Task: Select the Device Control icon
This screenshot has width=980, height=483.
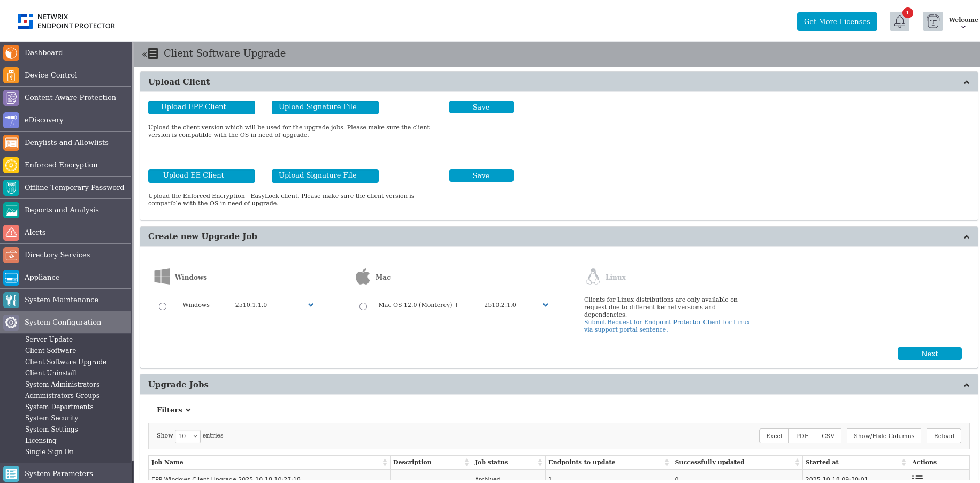Action: pyautogui.click(x=11, y=75)
